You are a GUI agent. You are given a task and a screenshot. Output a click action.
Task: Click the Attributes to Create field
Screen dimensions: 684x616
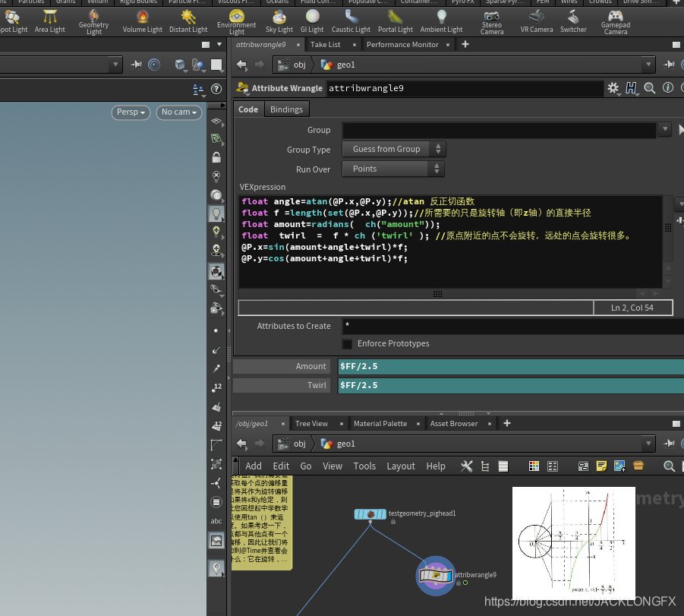(x=513, y=326)
